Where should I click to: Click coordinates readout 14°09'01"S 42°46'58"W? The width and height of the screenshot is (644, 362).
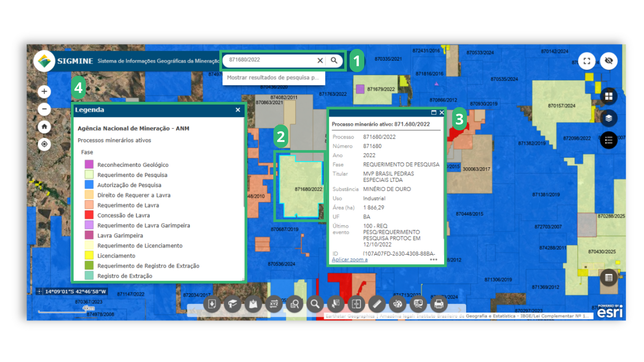click(x=75, y=292)
